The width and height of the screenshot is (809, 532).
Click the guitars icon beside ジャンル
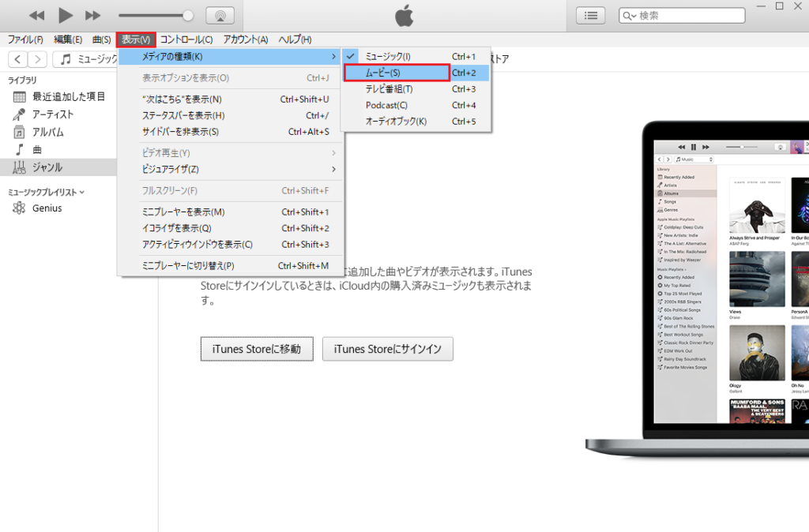pos(19,167)
